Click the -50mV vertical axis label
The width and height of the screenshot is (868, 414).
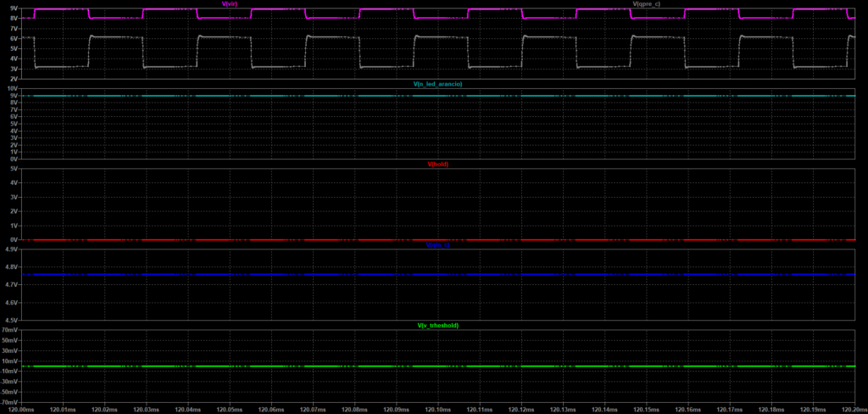click(x=10, y=393)
